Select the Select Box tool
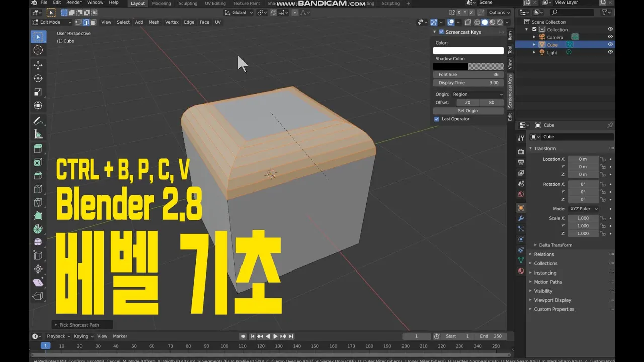Viewport: 644px width, 362px height. coord(38,37)
